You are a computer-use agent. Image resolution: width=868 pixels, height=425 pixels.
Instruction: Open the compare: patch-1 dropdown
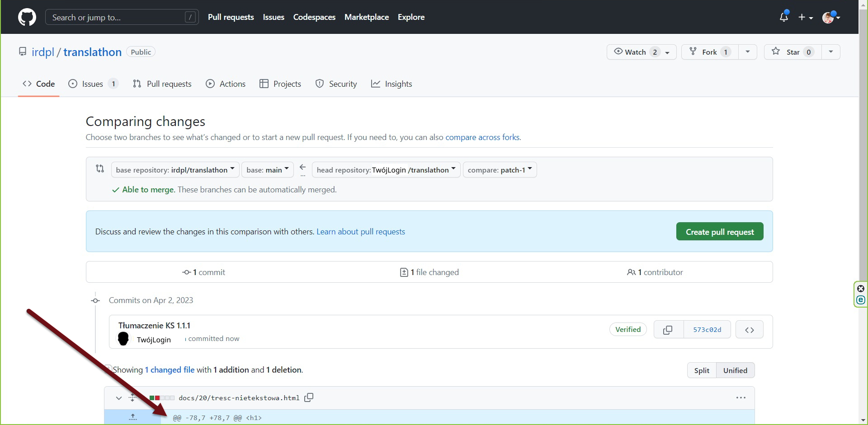tap(500, 170)
